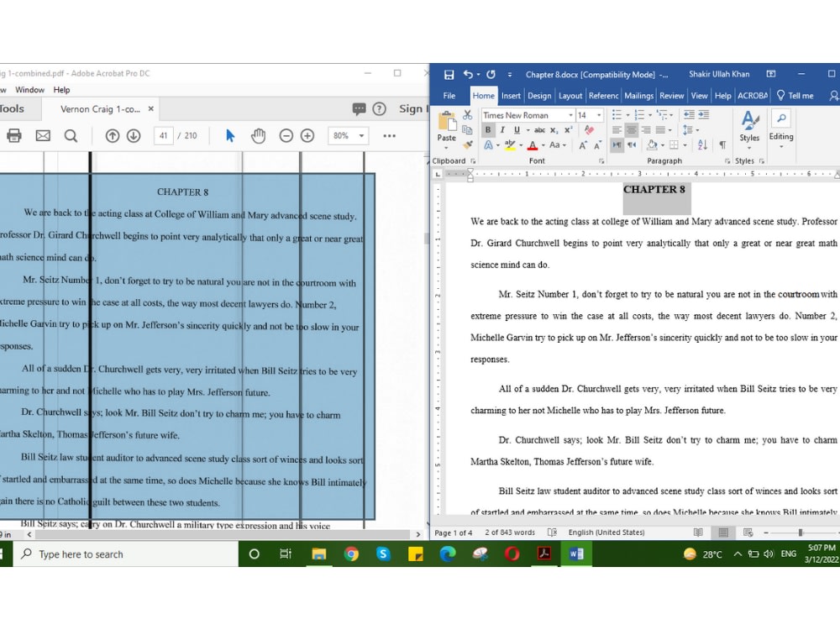Click the email envelope icon in Acrobat
This screenshot has height=630, width=840.
coord(43,135)
